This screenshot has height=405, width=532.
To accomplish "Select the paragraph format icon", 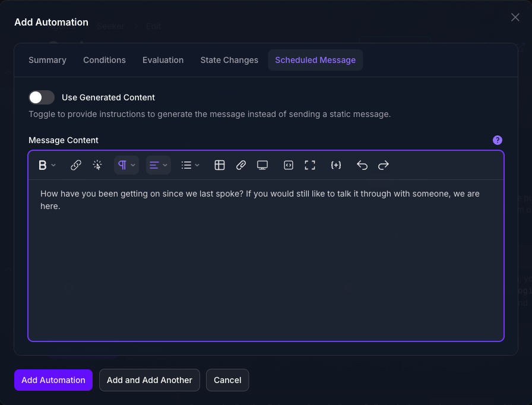I will (x=122, y=165).
